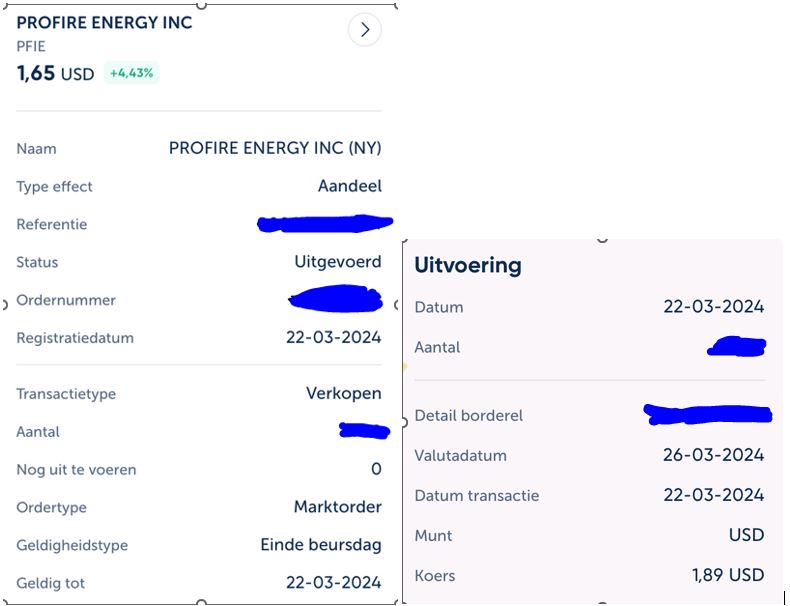Open Profire Energy details chevron arrow
790x606 pixels.
(365, 30)
